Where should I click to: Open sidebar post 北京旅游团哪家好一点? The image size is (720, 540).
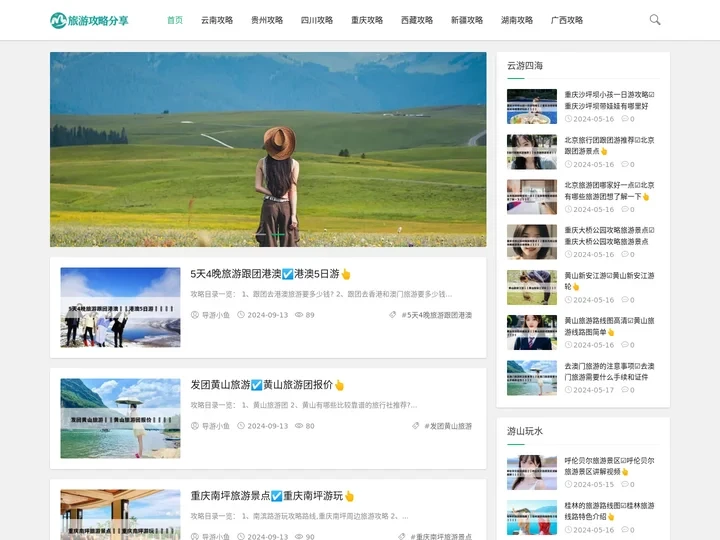point(609,191)
